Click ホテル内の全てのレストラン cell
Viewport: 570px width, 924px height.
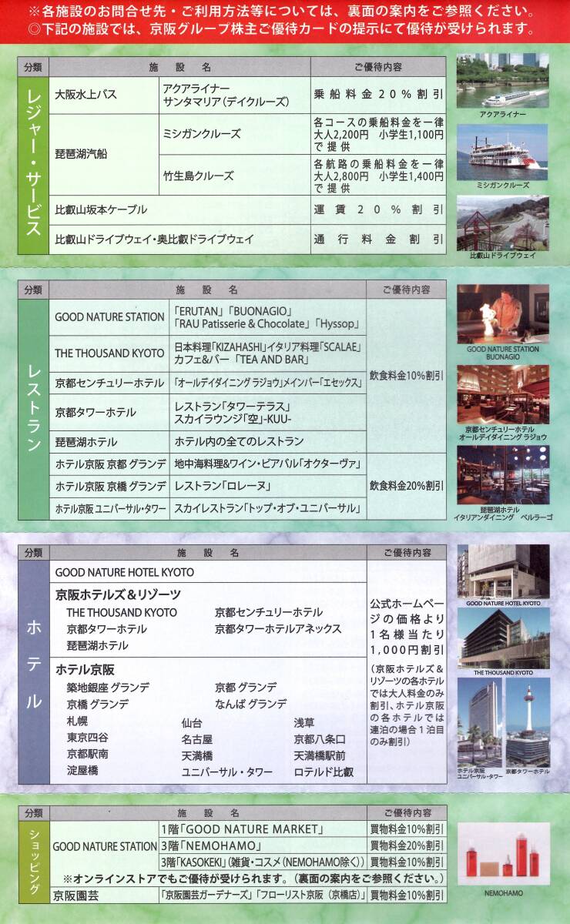[x=268, y=442]
